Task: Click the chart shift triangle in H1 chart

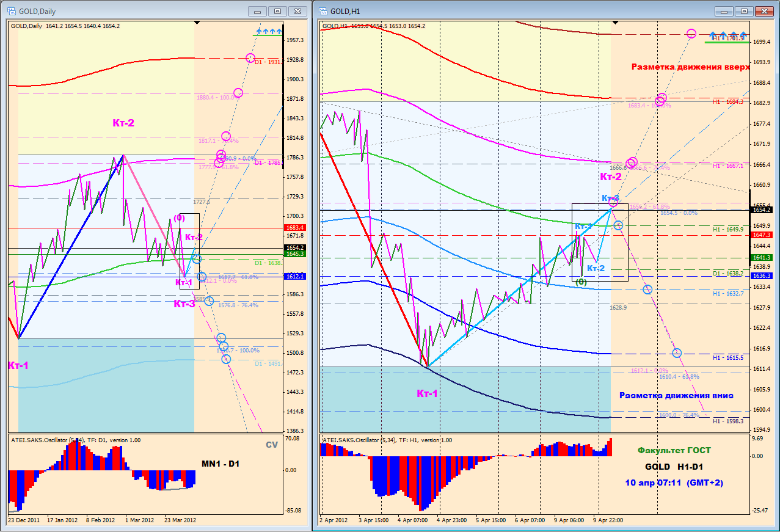Action: [615, 23]
